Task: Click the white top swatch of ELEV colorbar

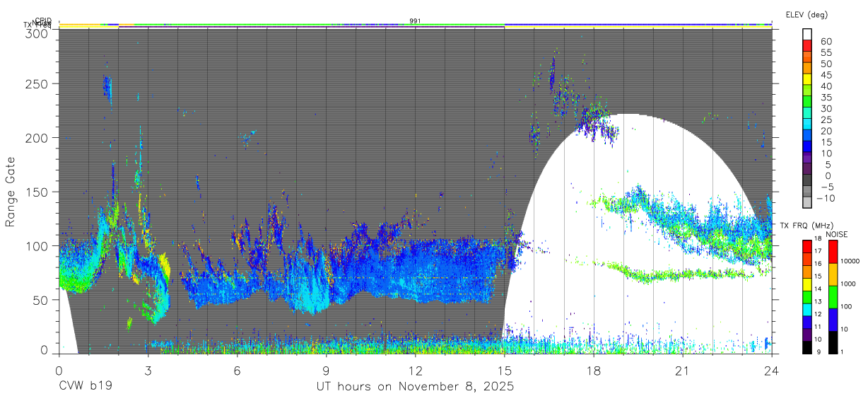Action: click(808, 34)
